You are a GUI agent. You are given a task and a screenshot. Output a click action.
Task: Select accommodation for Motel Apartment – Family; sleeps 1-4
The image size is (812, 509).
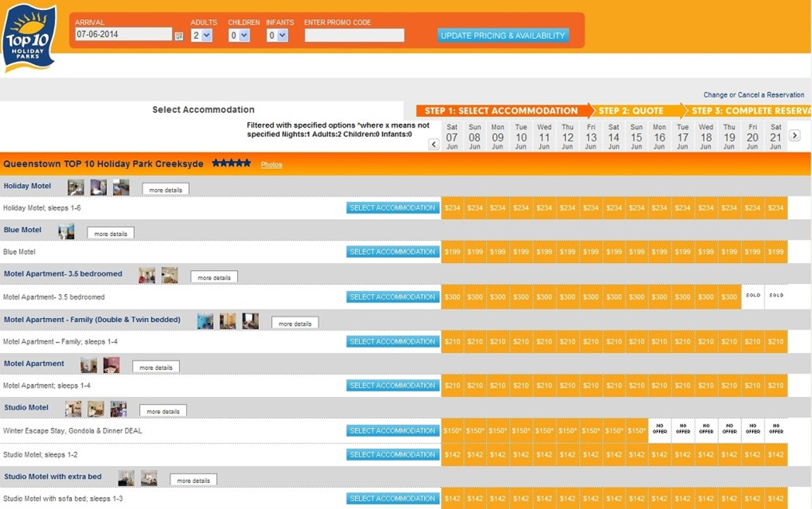point(392,341)
